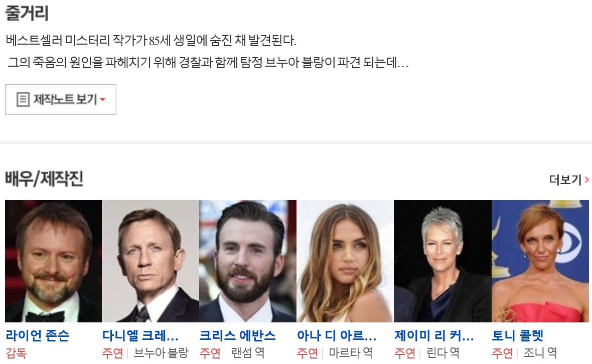Click the 제작노트 document icon

(x=23, y=100)
